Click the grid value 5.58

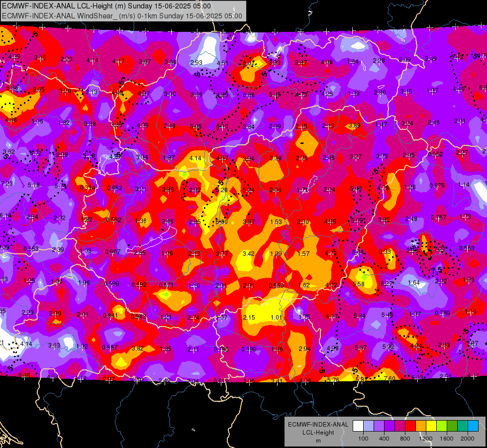[359, 284]
